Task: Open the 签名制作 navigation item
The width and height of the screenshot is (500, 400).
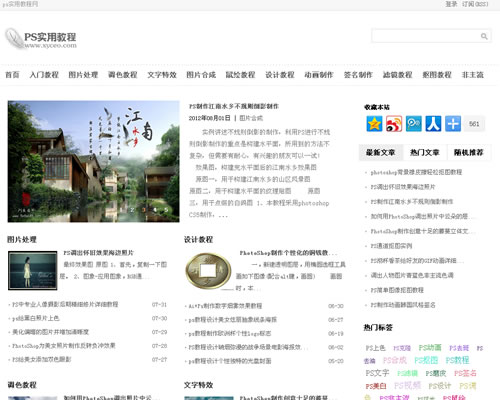Action: [358, 75]
